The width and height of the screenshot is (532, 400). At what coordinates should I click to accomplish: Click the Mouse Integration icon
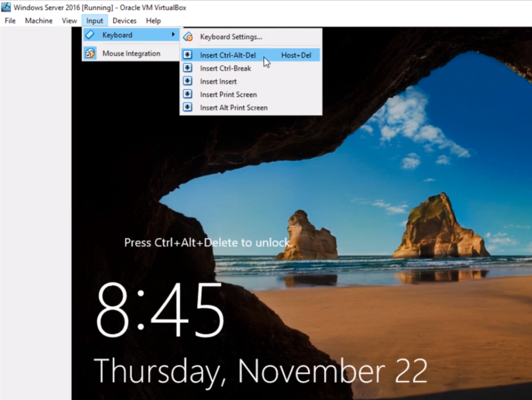pyautogui.click(x=90, y=53)
